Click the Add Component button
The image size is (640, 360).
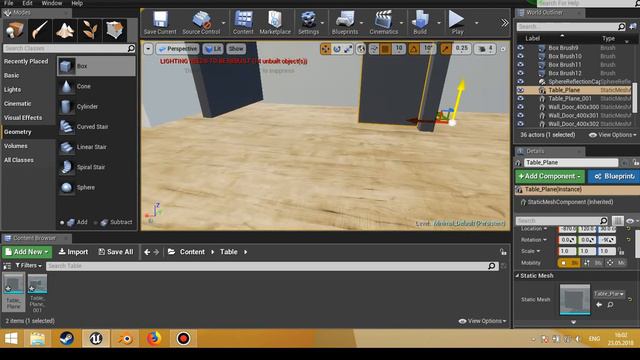click(x=550, y=176)
